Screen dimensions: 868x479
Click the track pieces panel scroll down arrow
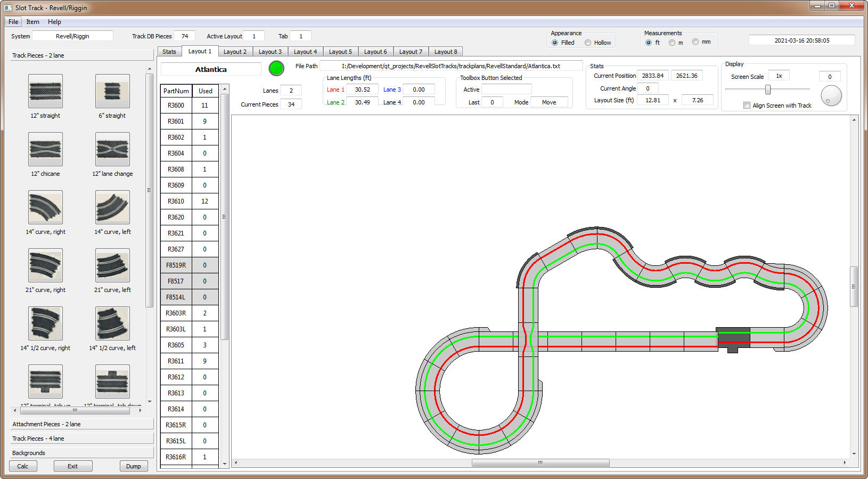click(150, 401)
